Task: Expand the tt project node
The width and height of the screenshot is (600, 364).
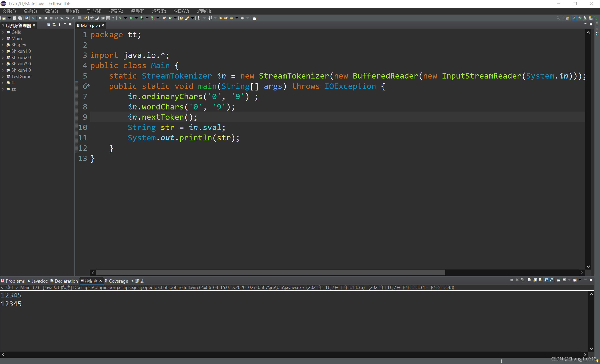Action: (3, 83)
